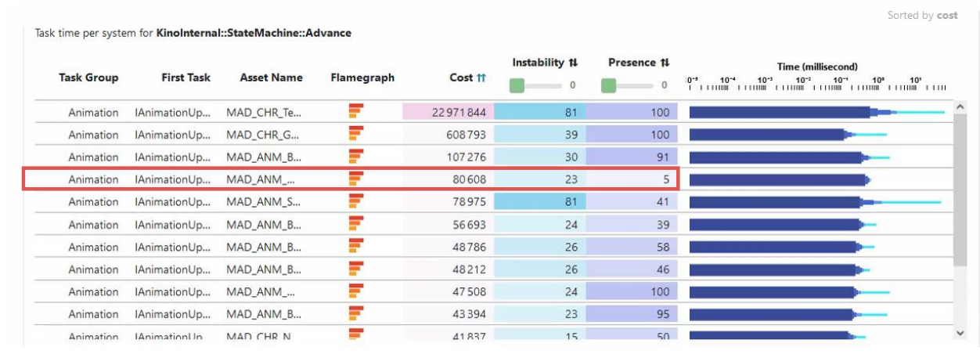Click the table scrollbar down arrow
The width and height of the screenshot is (980, 354).
[961, 333]
